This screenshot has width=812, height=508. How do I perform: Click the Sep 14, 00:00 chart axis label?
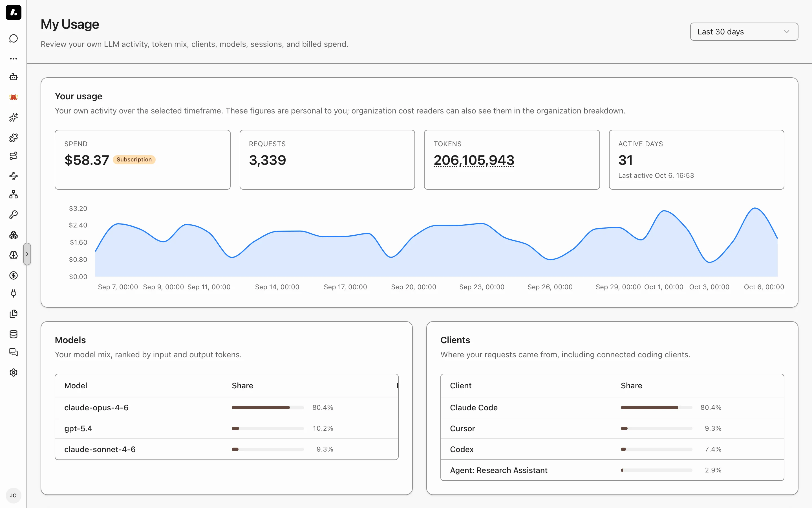click(277, 287)
